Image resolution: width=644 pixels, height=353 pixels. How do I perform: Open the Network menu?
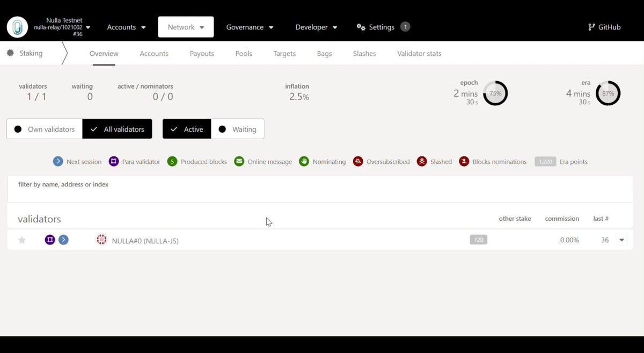point(186,27)
